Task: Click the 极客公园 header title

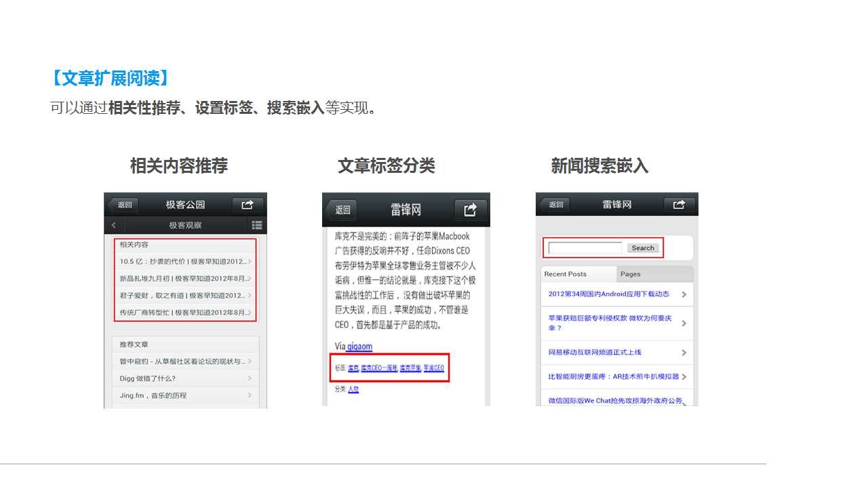Action: pyautogui.click(x=185, y=205)
